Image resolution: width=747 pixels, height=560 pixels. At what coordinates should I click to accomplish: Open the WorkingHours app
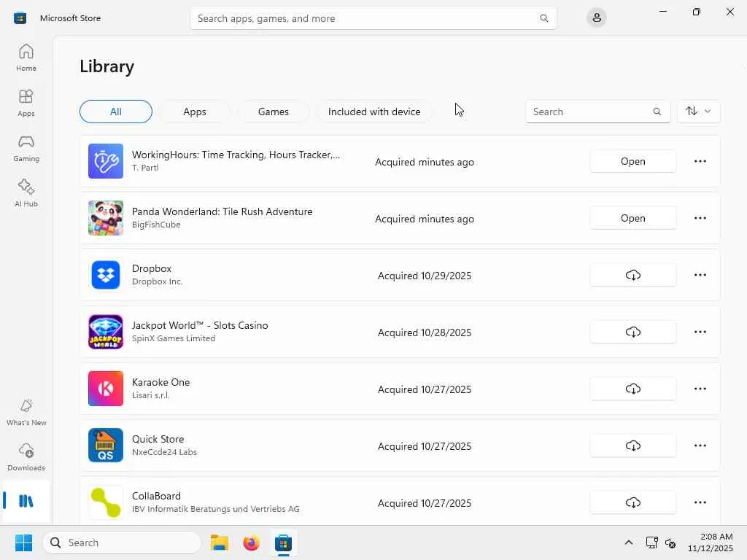(x=632, y=161)
